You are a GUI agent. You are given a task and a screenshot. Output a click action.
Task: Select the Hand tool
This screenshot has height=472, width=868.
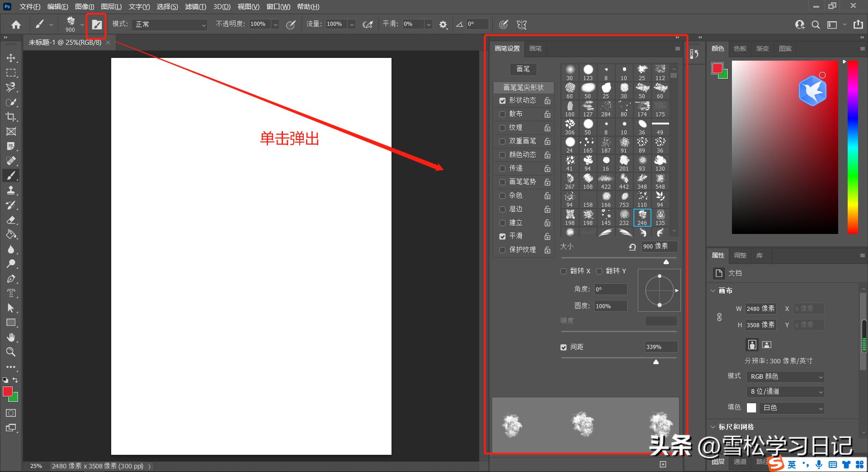click(x=11, y=337)
